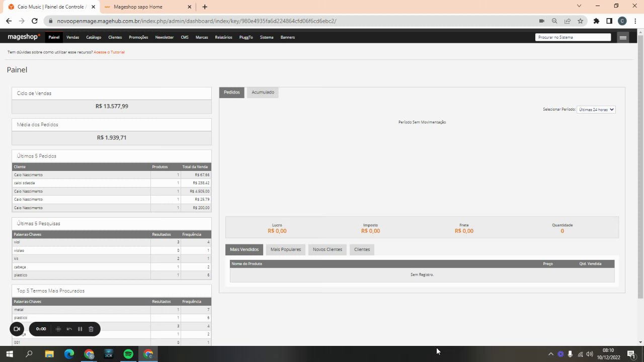Open the Windows notification center
644x362 pixels.
click(x=630, y=354)
